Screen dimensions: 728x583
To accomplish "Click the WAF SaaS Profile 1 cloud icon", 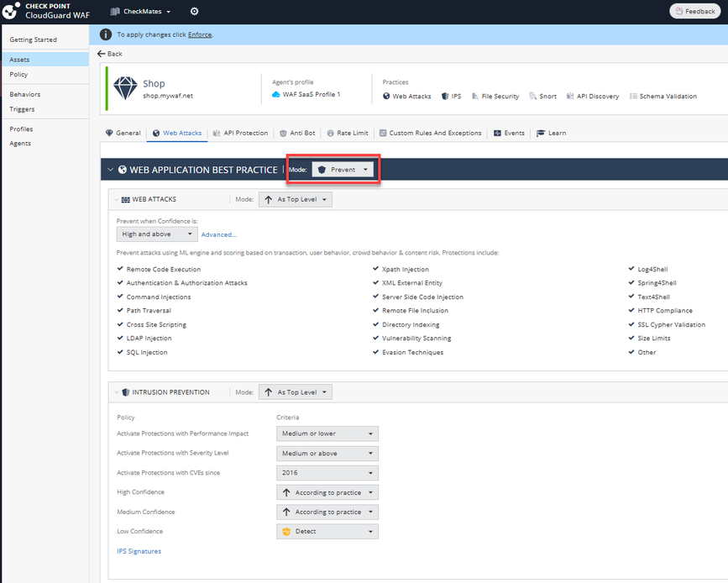I will 276,95.
